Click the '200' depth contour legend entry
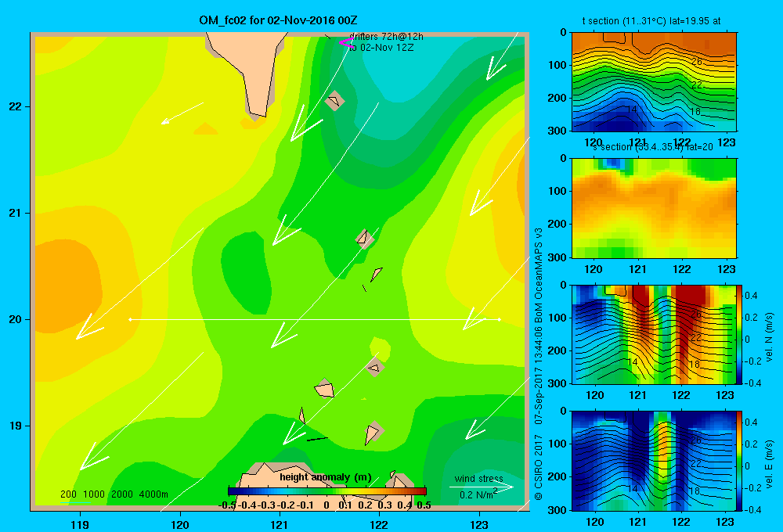 (x=68, y=494)
